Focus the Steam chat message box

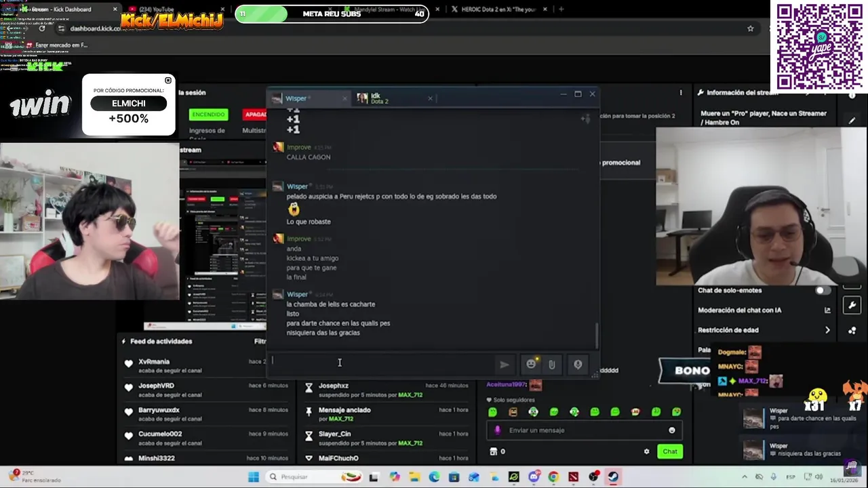pos(382,364)
